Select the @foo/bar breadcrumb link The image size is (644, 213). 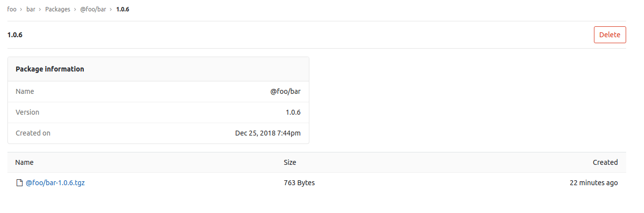[93, 9]
